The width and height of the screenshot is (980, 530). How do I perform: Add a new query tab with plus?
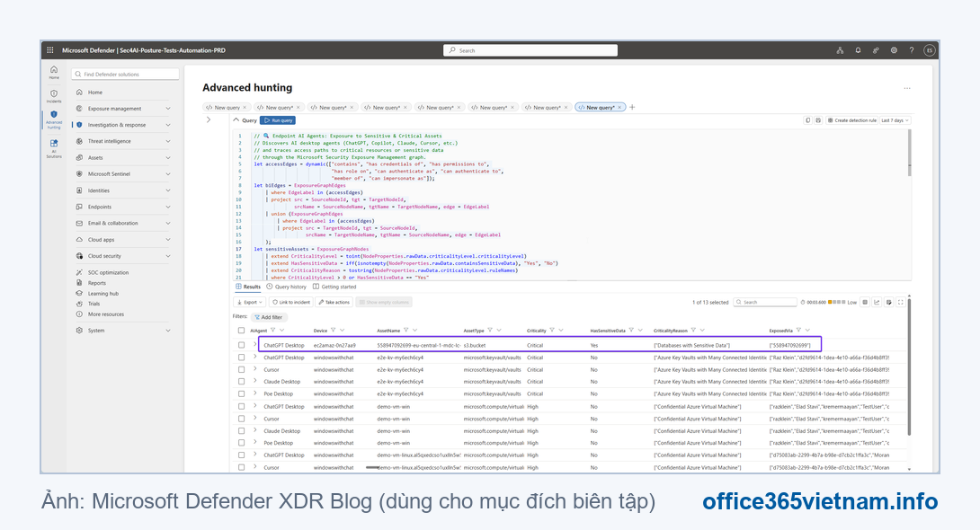coord(632,108)
